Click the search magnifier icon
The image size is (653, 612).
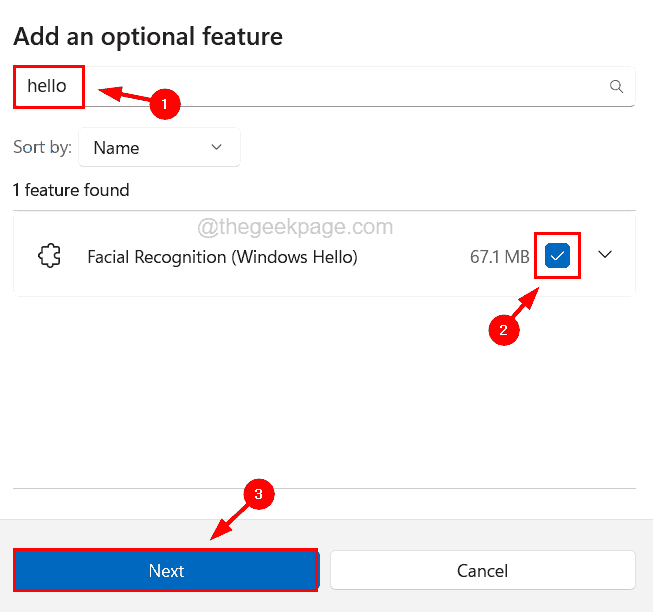coord(617,87)
